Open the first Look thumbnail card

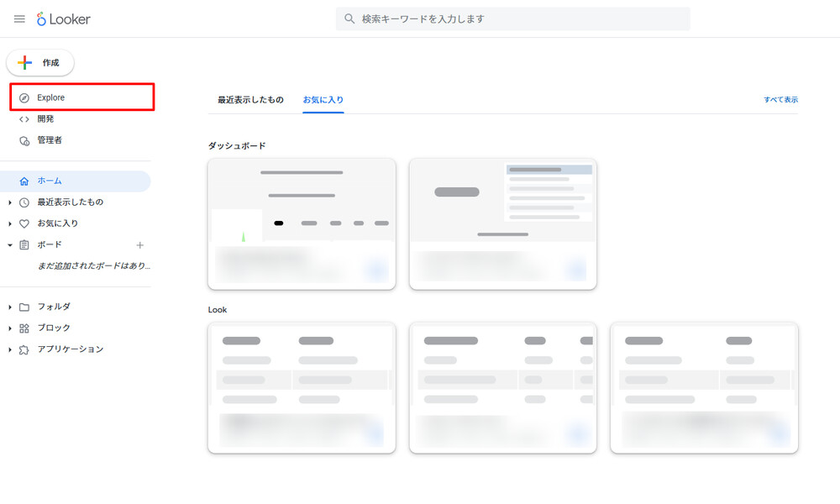[302, 388]
